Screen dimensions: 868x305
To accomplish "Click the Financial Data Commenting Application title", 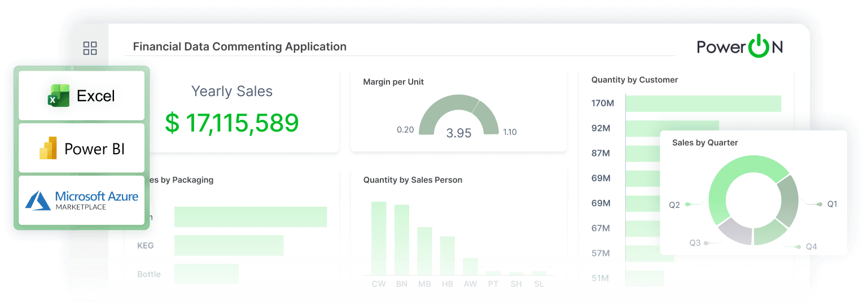I will [240, 46].
